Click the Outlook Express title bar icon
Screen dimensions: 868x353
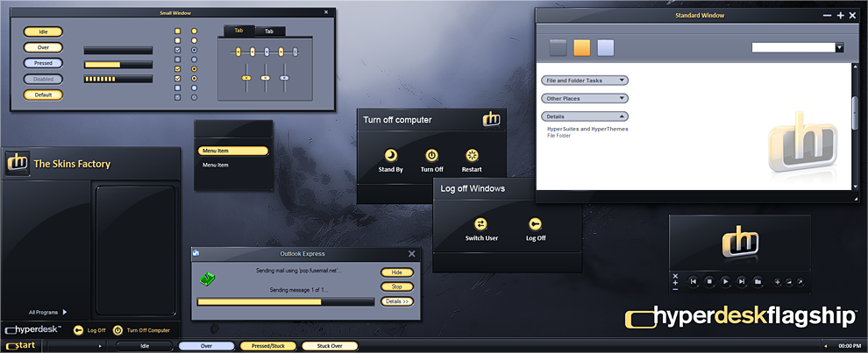196,253
